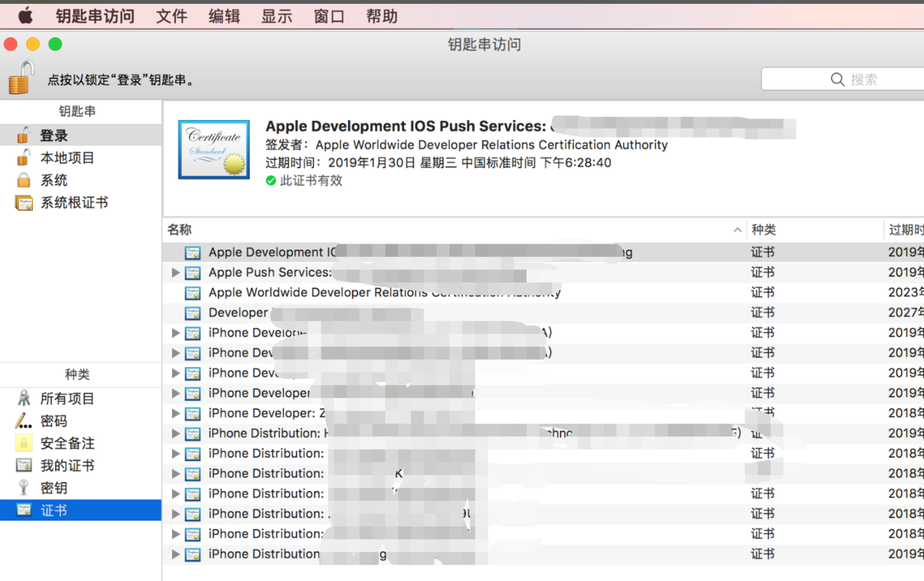The height and width of the screenshot is (581, 924).
Task: Show 所有项目 category via its keys icon
Action: pyautogui.click(x=24, y=399)
